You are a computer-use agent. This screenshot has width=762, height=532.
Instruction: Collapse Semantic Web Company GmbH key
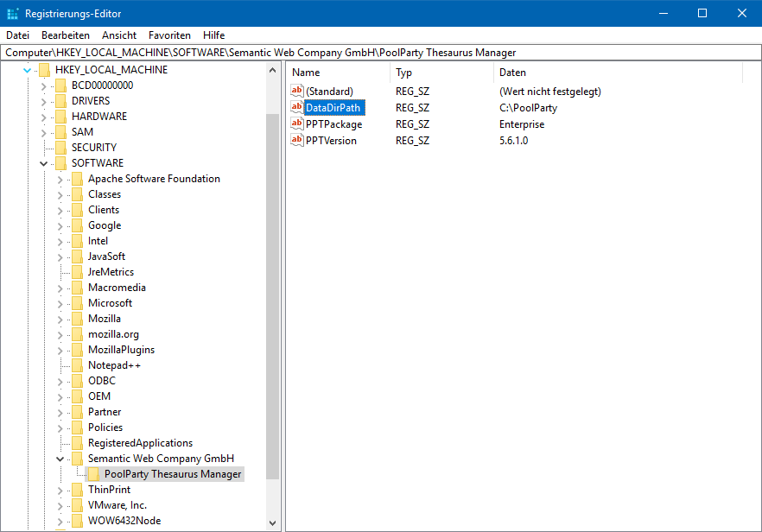pos(60,459)
